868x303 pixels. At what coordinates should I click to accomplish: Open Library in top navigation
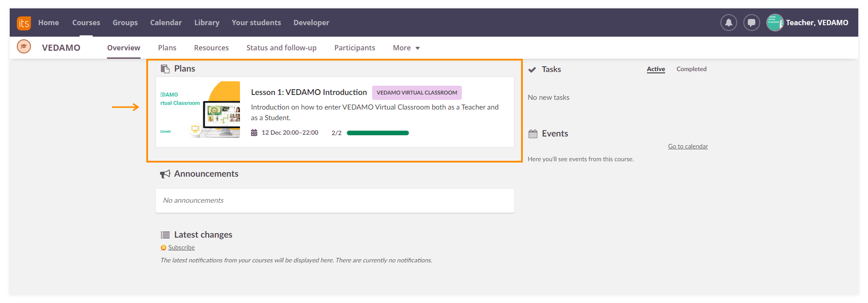(x=207, y=23)
